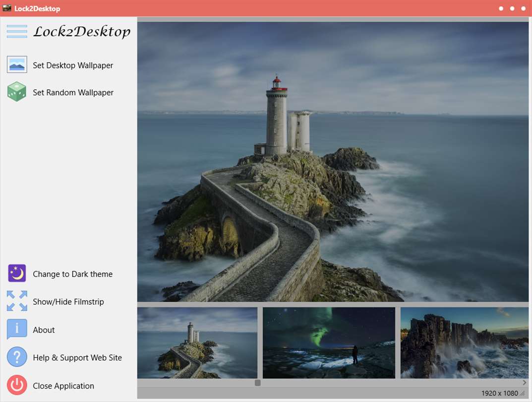Click the Lock2Desktop title bar app icon
This screenshot has height=402, width=532.
click(x=7, y=8)
